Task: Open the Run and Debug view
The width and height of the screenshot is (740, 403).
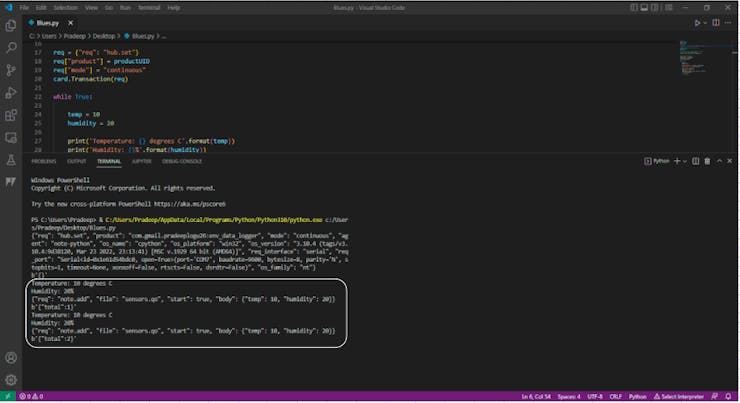Action: point(11,93)
